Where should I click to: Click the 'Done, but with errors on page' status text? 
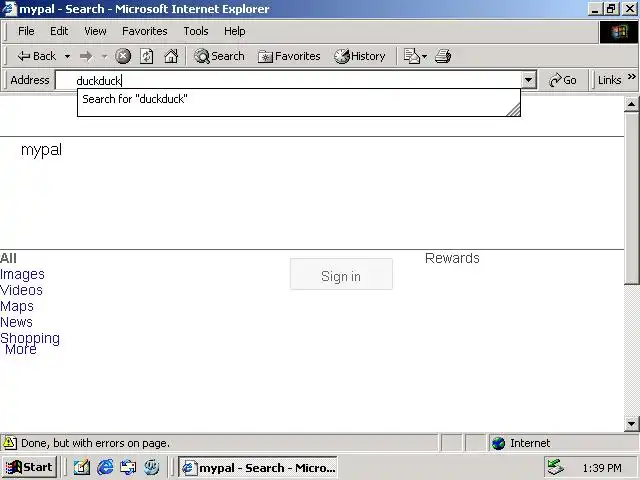(x=95, y=443)
